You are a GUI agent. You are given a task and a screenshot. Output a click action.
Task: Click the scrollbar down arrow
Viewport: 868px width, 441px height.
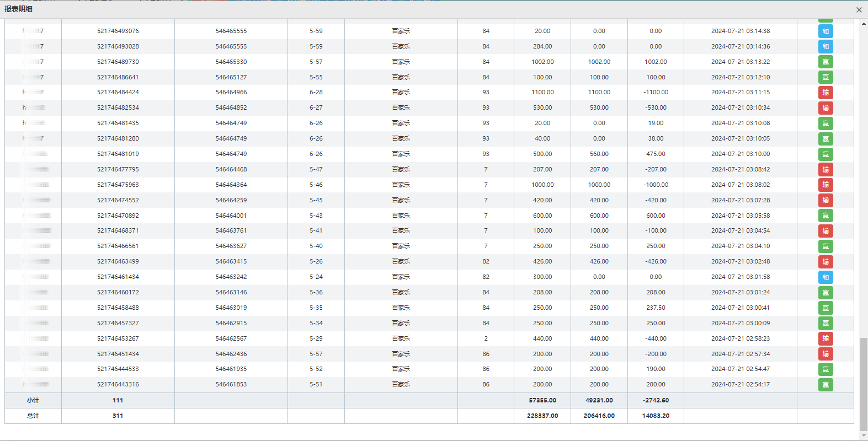[x=864, y=435]
